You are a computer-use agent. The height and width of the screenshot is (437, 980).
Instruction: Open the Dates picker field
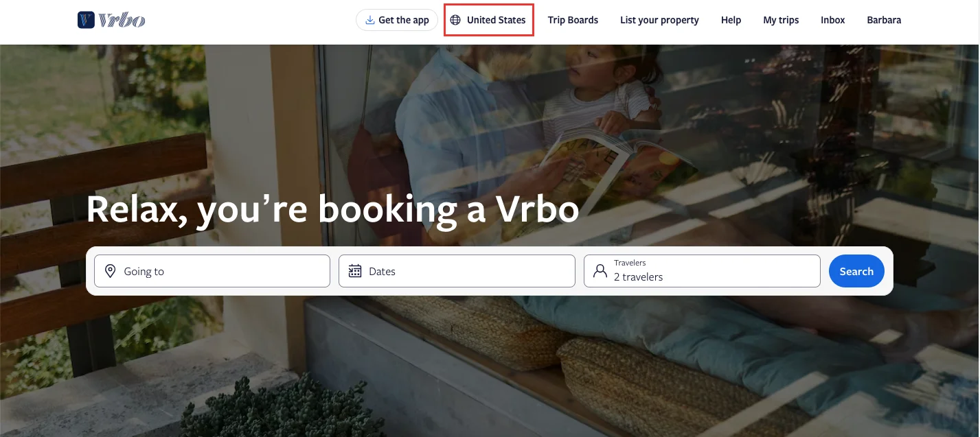point(457,271)
